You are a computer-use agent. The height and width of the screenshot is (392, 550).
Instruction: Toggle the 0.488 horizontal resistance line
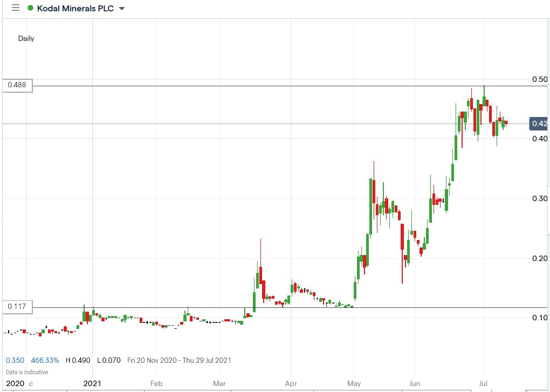pyautogui.click(x=270, y=85)
